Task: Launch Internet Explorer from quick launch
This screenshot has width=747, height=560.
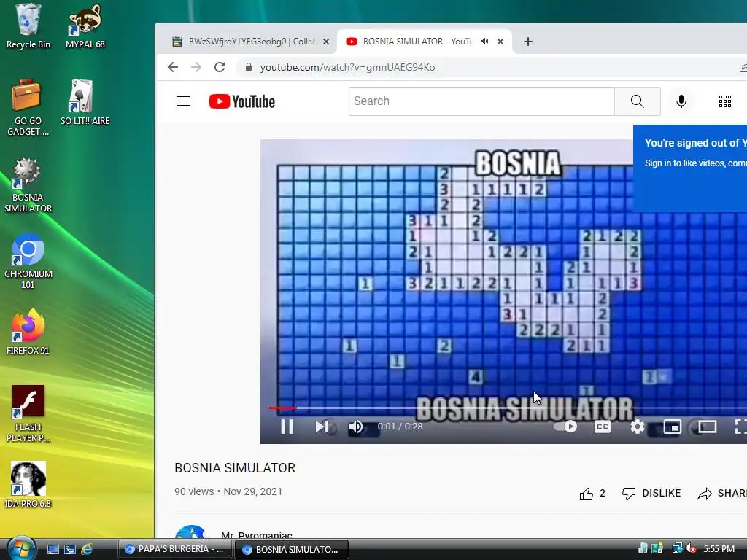Action: point(87,550)
